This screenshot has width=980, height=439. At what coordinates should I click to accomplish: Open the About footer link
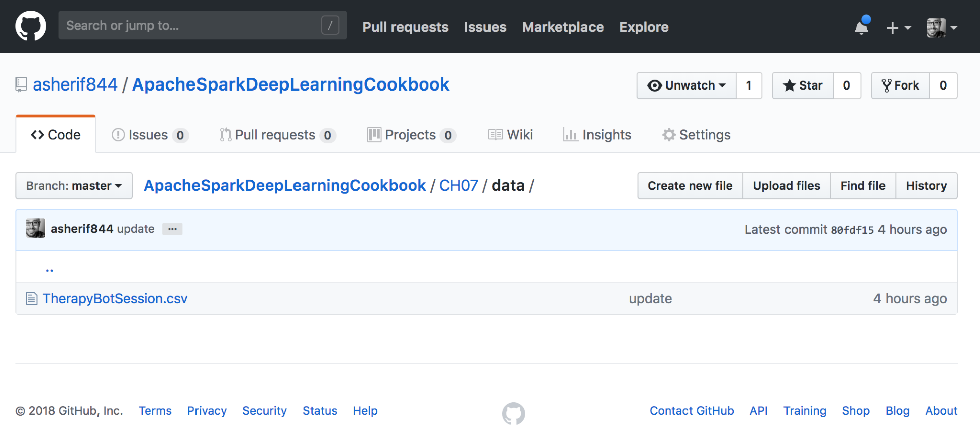pos(942,411)
